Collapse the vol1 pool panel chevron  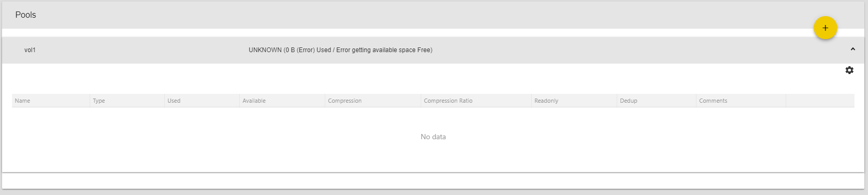click(853, 49)
